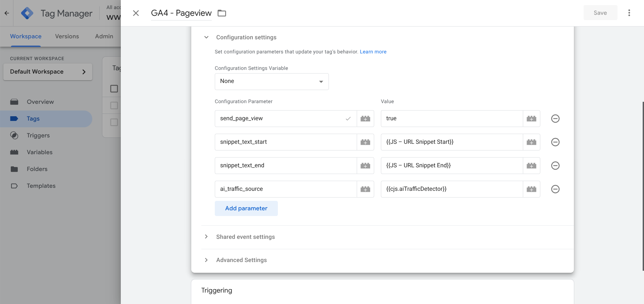The width and height of the screenshot is (644, 304).
Task: Open the three-dot more actions menu
Action: [629, 13]
